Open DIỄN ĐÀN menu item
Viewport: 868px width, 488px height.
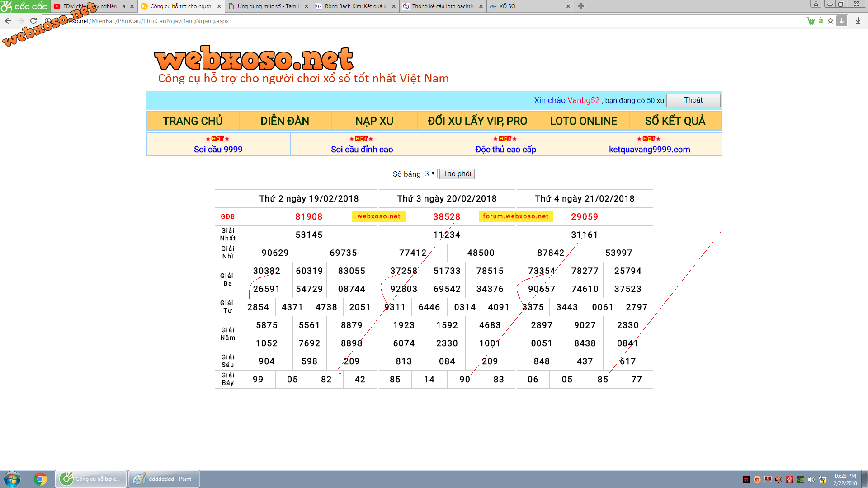[x=285, y=121]
